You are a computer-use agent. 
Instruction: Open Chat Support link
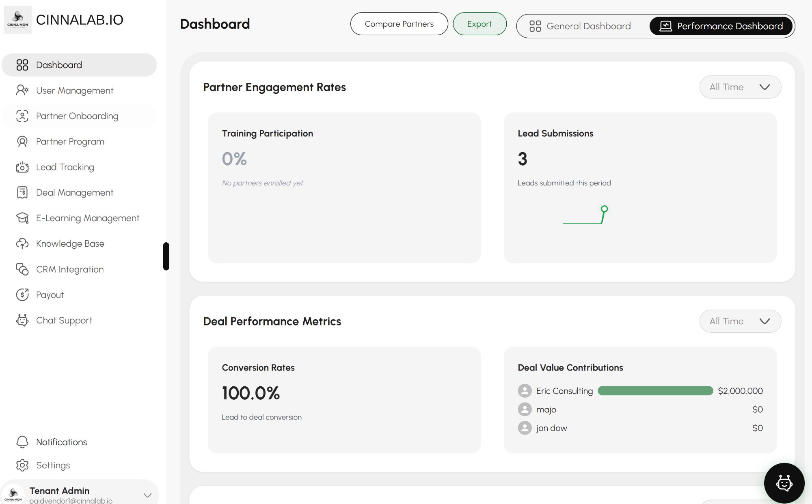pyautogui.click(x=79, y=321)
